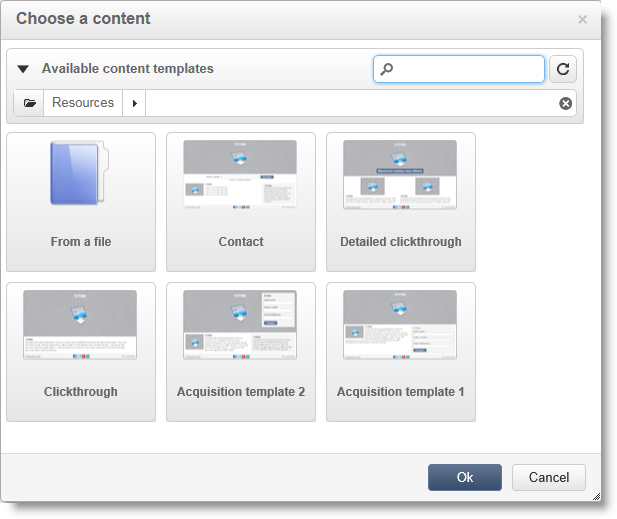Click the open folder icon in breadcrumb

point(29,103)
